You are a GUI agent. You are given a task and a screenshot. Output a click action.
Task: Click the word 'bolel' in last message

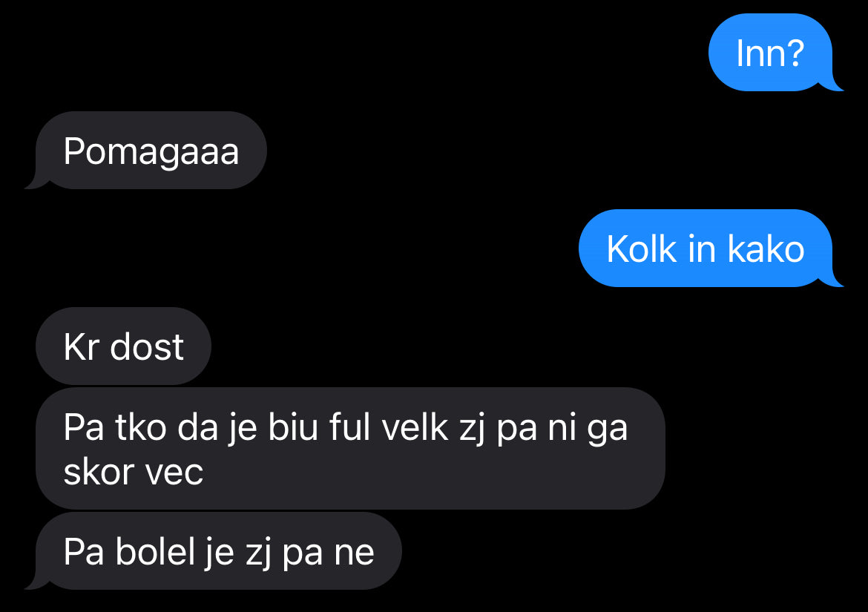[x=154, y=552]
